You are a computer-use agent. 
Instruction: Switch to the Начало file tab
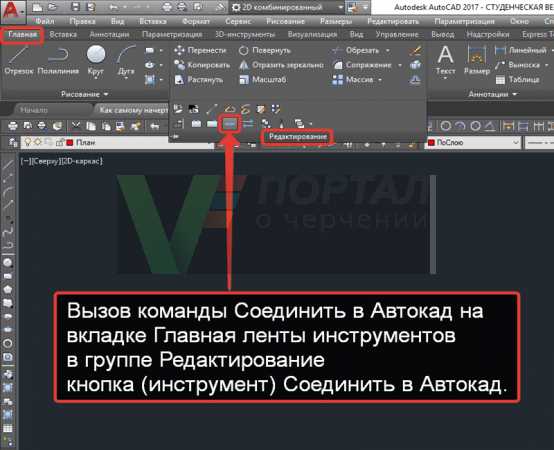[34, 110]
